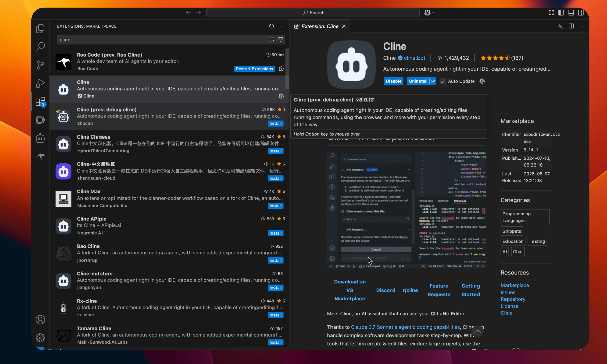Go back with the navigation arrow
Screen dimensions: 607x364
(x=189, y=13)
